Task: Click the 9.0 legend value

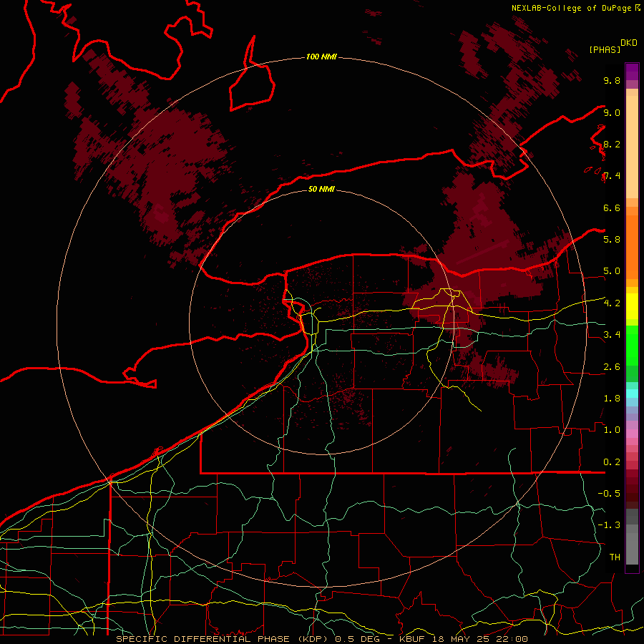Action: click(612, 112)
